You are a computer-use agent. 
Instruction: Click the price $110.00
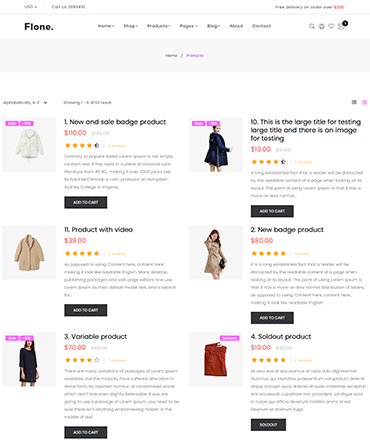click(75, 133)
